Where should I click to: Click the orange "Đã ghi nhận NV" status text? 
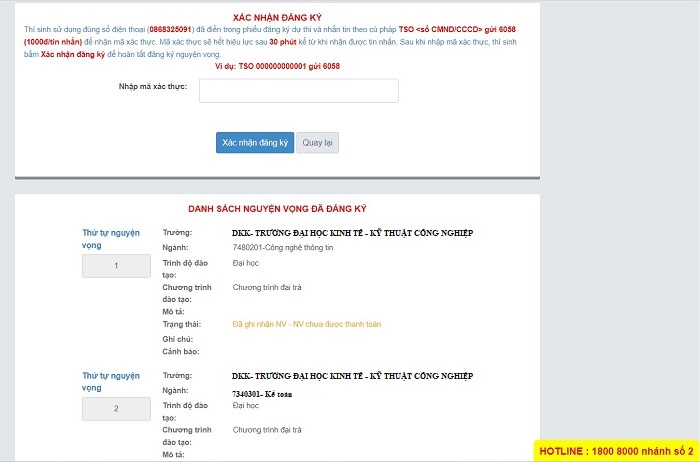[x=306, y=324]
